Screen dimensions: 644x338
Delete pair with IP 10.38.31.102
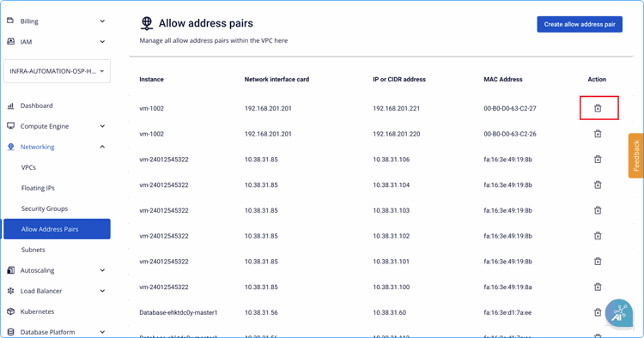coord(598,235)
